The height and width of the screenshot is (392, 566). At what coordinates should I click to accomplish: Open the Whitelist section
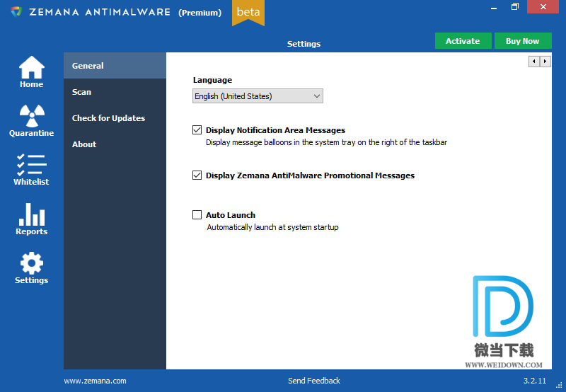tap(31, 170)
